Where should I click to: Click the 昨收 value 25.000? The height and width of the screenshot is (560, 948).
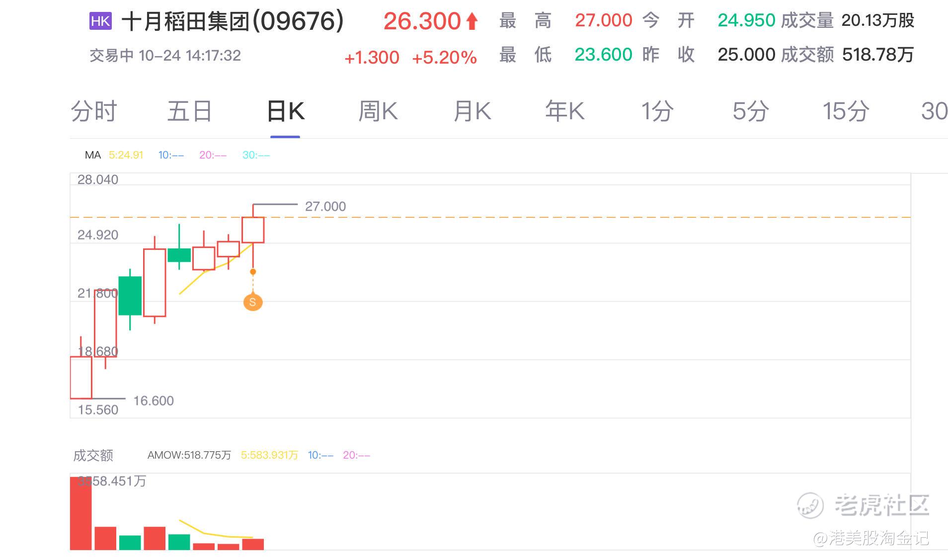[746, 54]
